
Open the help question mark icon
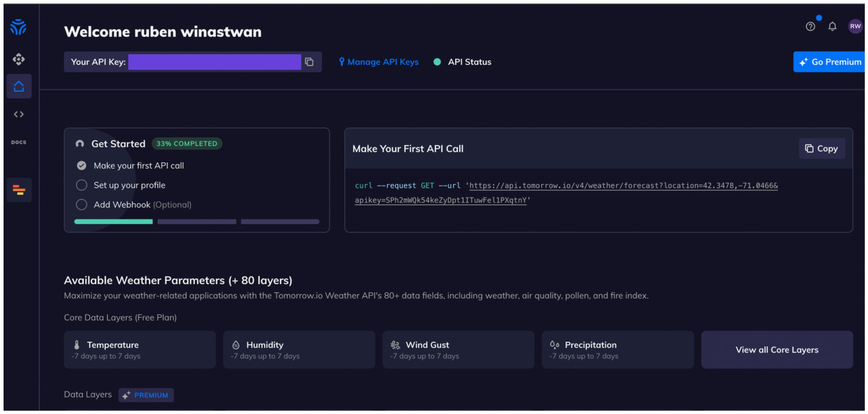coord(810,27)
